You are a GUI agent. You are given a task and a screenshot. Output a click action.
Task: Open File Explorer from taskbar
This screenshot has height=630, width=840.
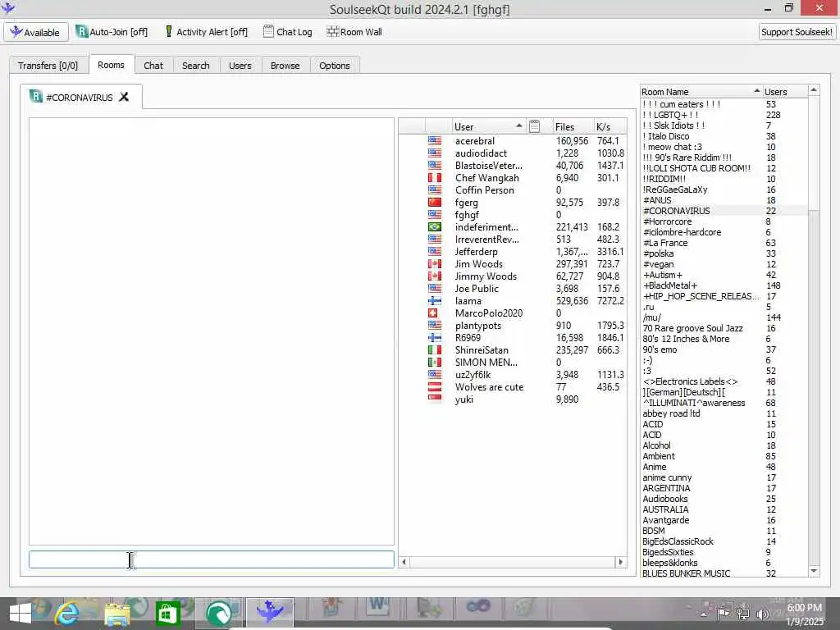(x=116, y=614)
